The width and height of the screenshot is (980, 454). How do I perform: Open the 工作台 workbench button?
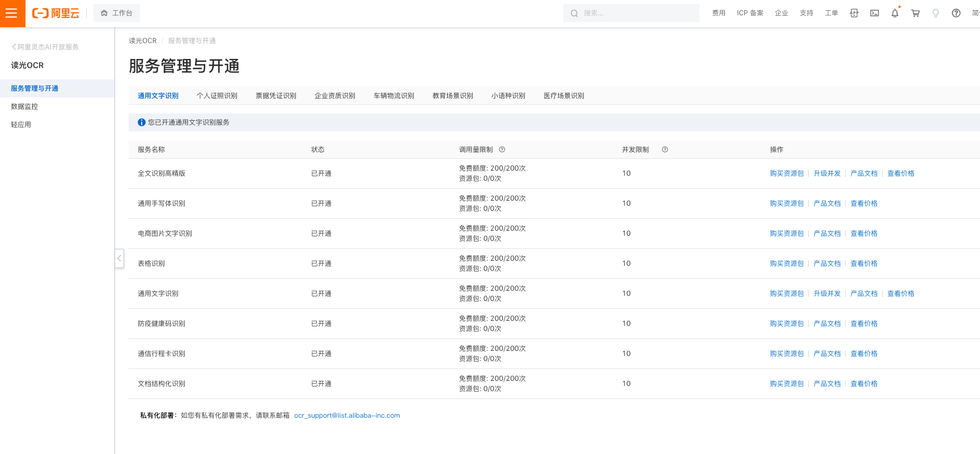tap(117, 13)
